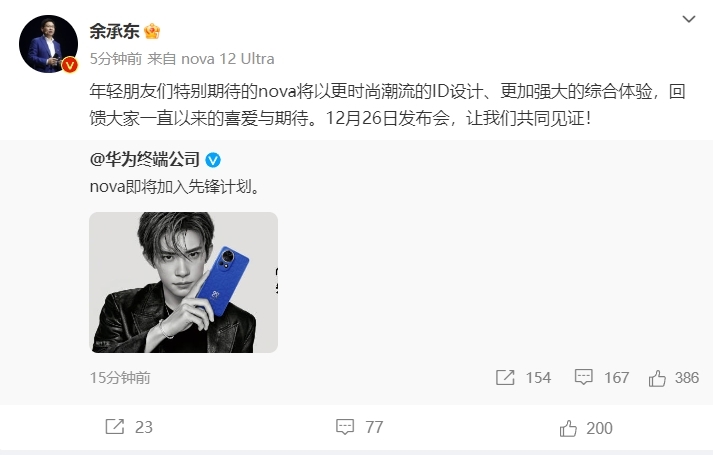Open the nova phone promotional image
Viewport: 713px width, 455px height.
coord(184,282)
